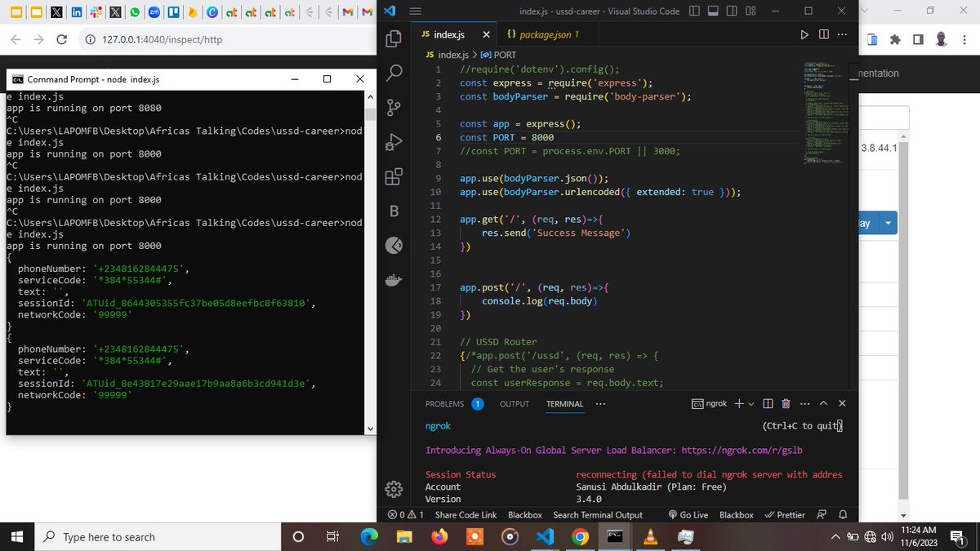Close the terminal panel
The width and height of the screenshot is (980, 551).
842,403
